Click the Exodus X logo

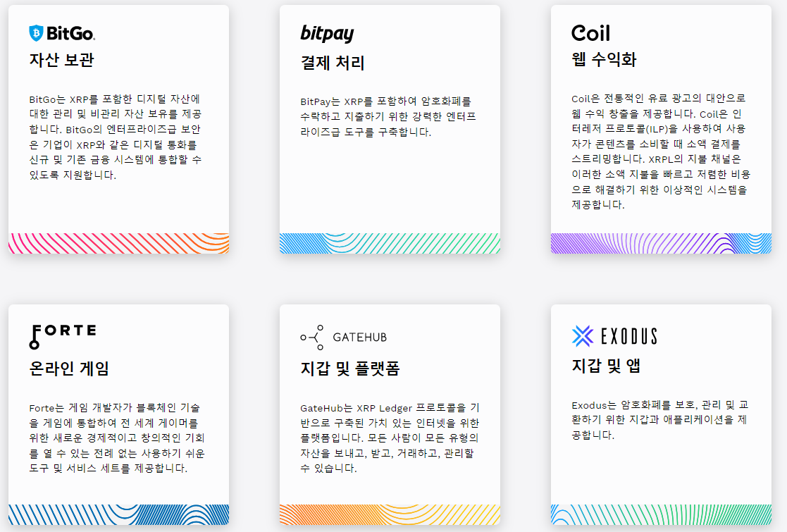pos(583,336)
